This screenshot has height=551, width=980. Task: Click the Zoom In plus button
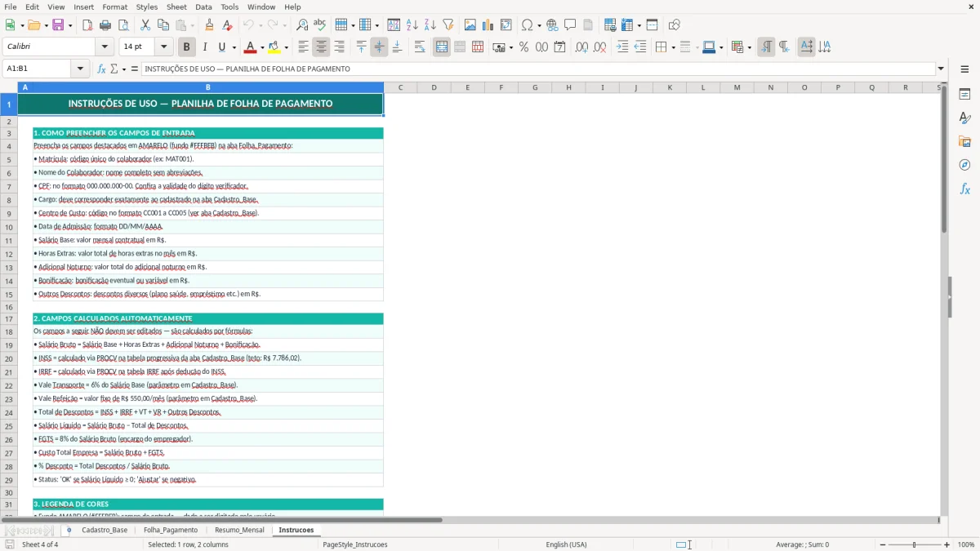[947, 544]
